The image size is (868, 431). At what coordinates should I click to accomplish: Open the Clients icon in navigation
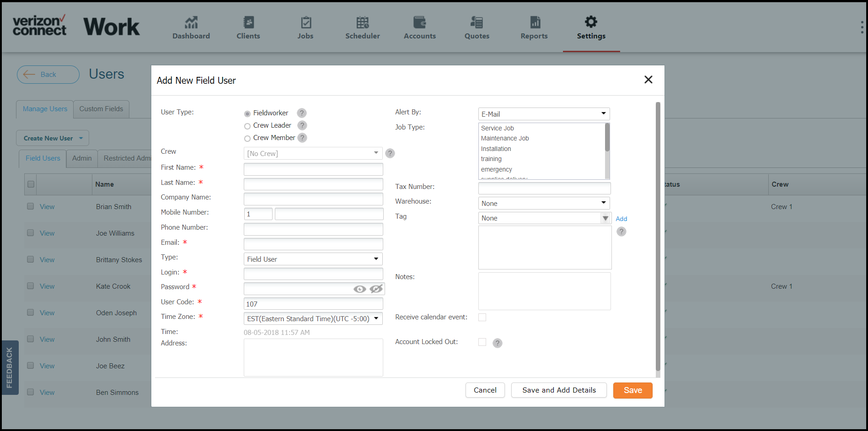(x=248, y=22)
